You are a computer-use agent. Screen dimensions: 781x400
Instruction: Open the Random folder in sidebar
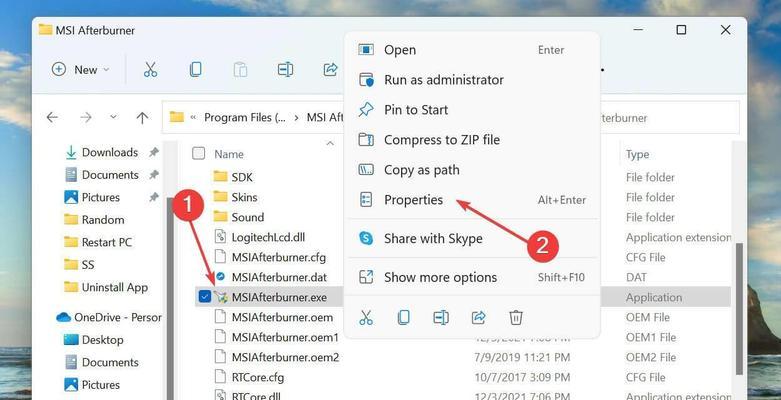point(94,220)
